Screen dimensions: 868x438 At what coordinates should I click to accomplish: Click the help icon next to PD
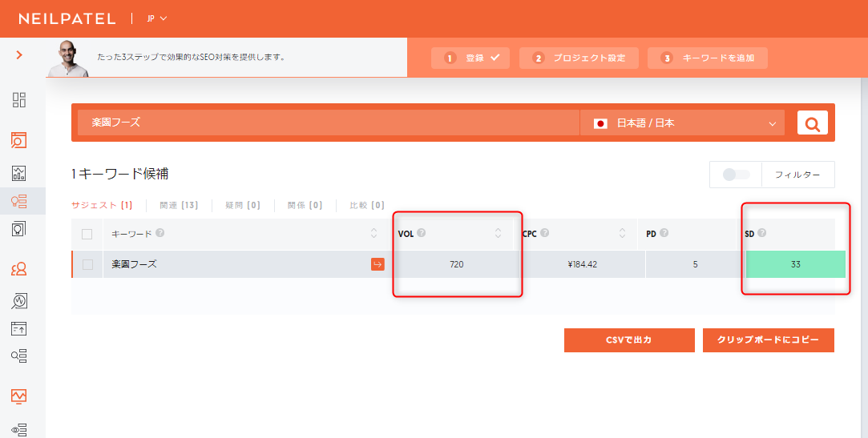pyautogui.click(x=664, y=233)
